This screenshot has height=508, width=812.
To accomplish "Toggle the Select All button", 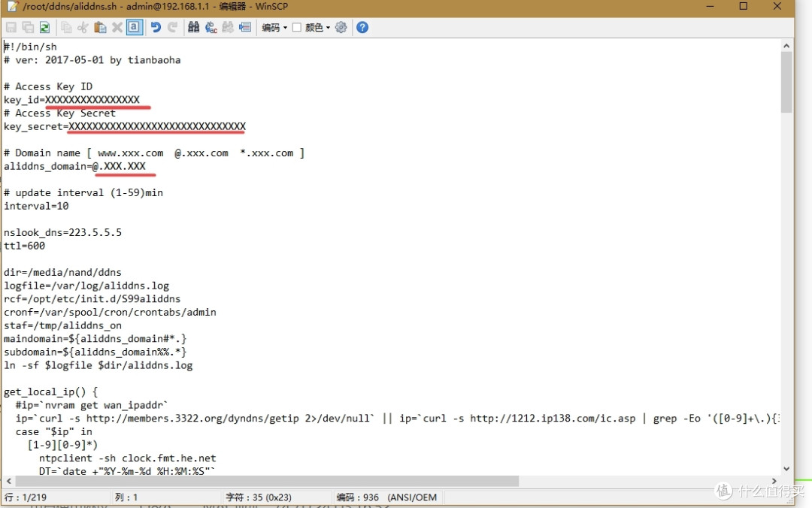I will tap(134, 27).
